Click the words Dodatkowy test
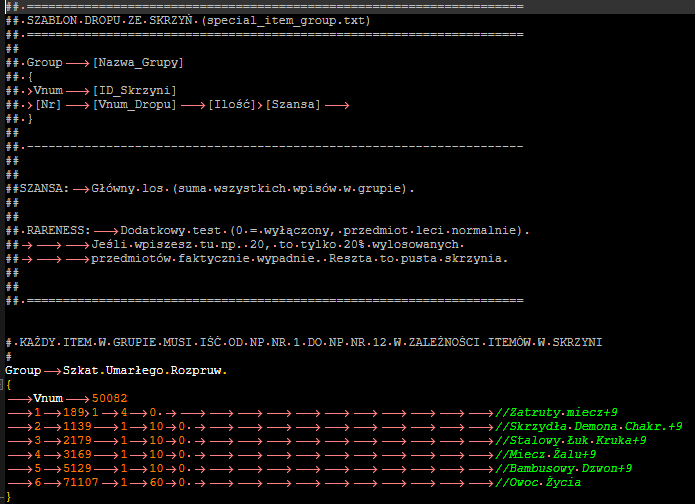 point(171,231)
